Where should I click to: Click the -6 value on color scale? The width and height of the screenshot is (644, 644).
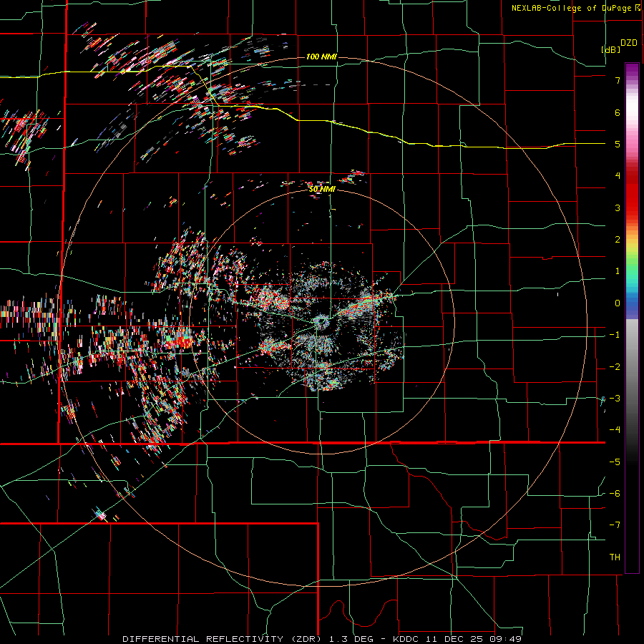point(615,494)
